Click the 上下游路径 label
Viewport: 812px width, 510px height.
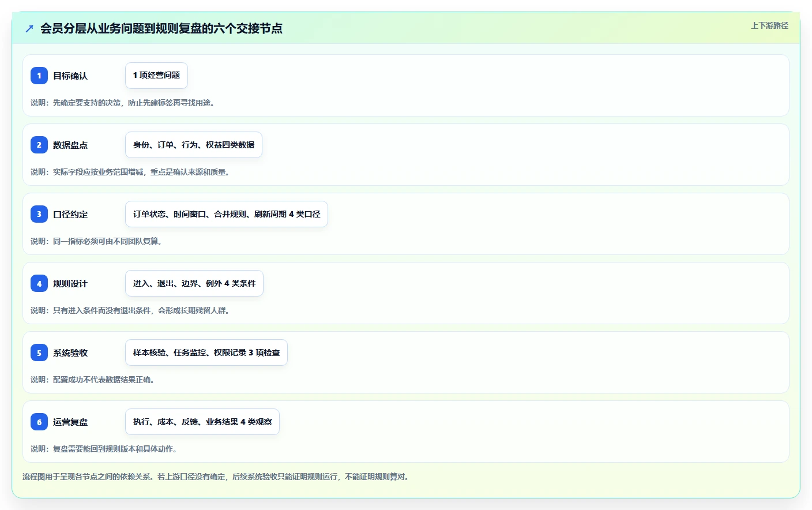[769, 25]
